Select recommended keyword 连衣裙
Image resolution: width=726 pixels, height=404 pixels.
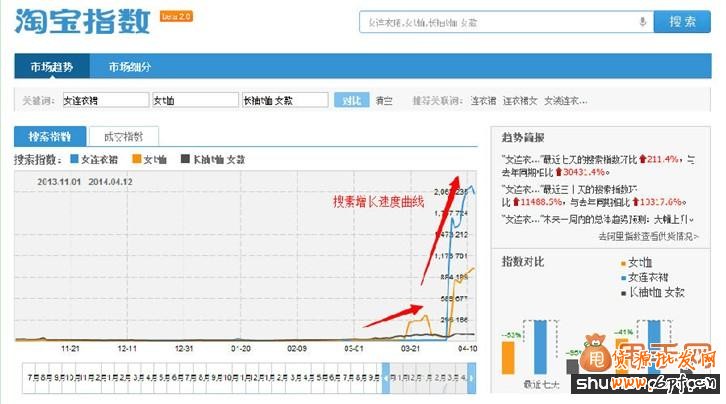pos(483,100)
